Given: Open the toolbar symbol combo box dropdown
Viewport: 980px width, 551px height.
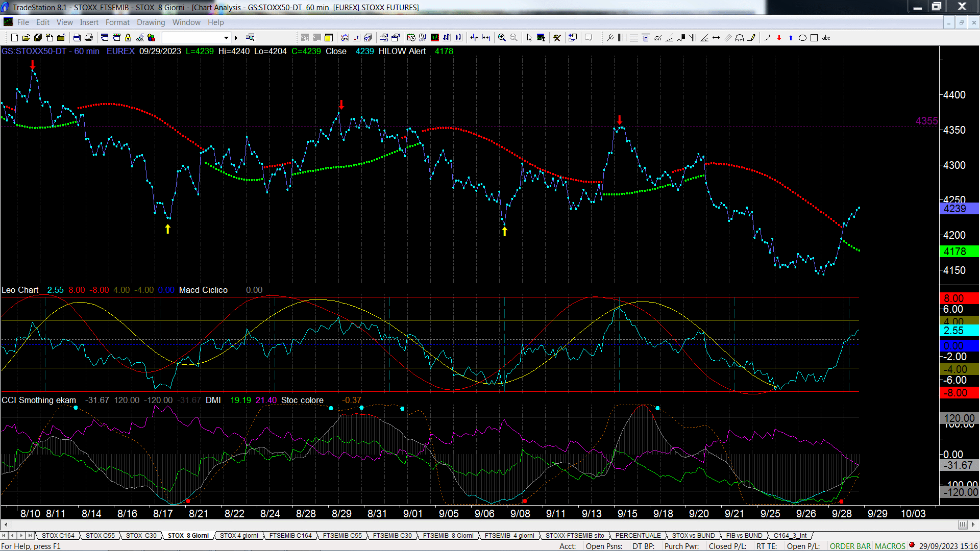Looking at the screenshot, I should 226,38.
